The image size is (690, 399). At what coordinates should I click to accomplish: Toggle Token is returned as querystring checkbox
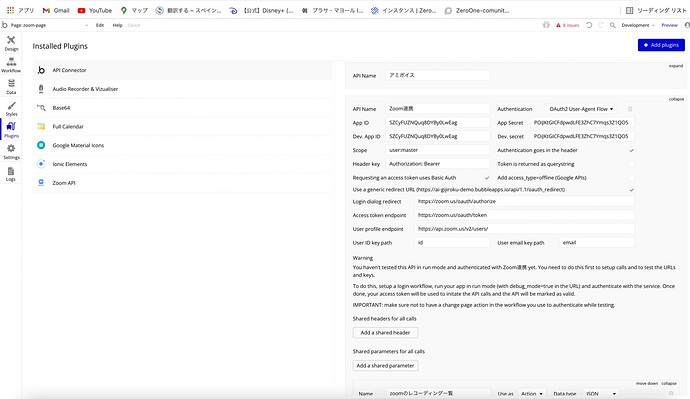click(x=631, y=164)
